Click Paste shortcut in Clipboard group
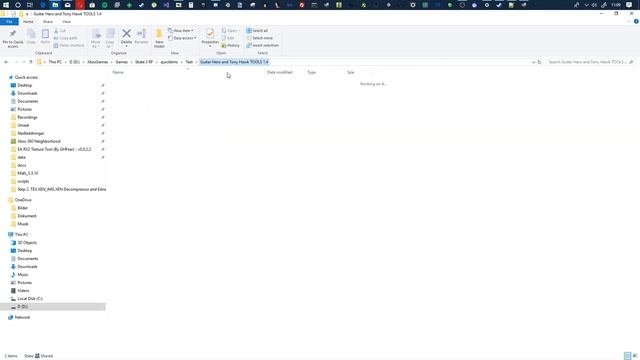 click(x=69, y=45)
